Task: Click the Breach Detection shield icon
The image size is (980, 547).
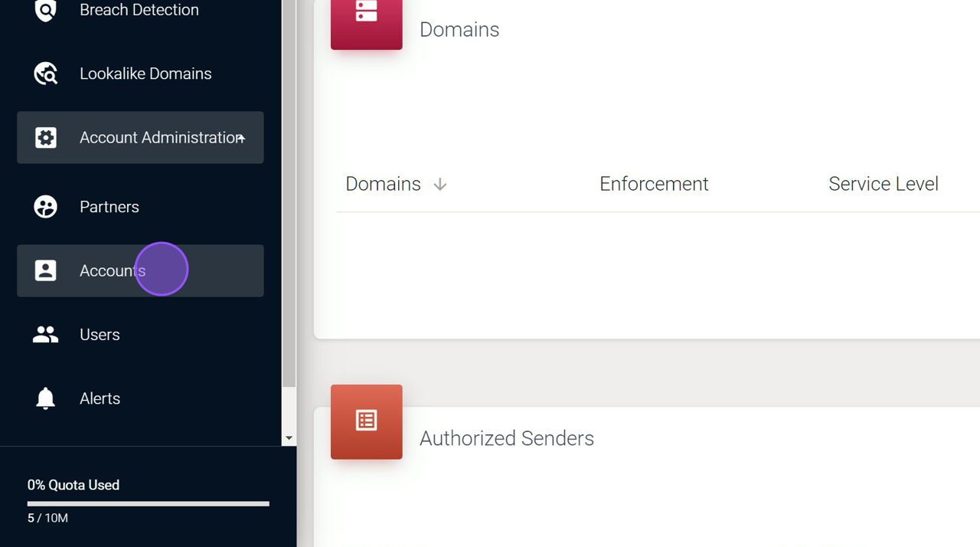Action: pos(45,9)
